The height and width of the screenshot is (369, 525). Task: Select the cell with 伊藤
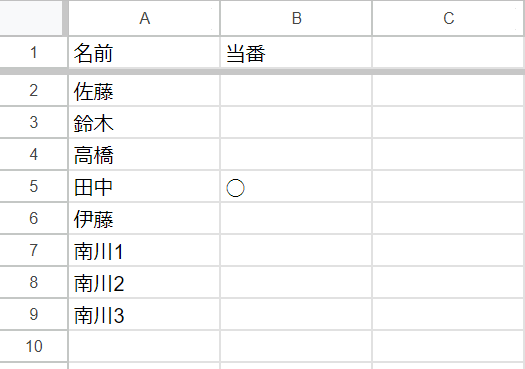tap(144, 218)
